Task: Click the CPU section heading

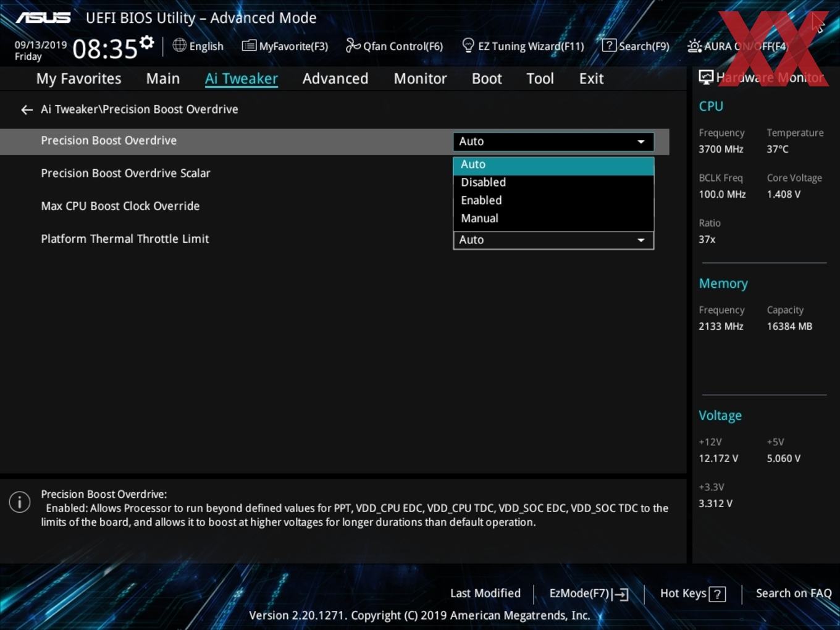Action: pyautogui.click(x=711, y=106)
